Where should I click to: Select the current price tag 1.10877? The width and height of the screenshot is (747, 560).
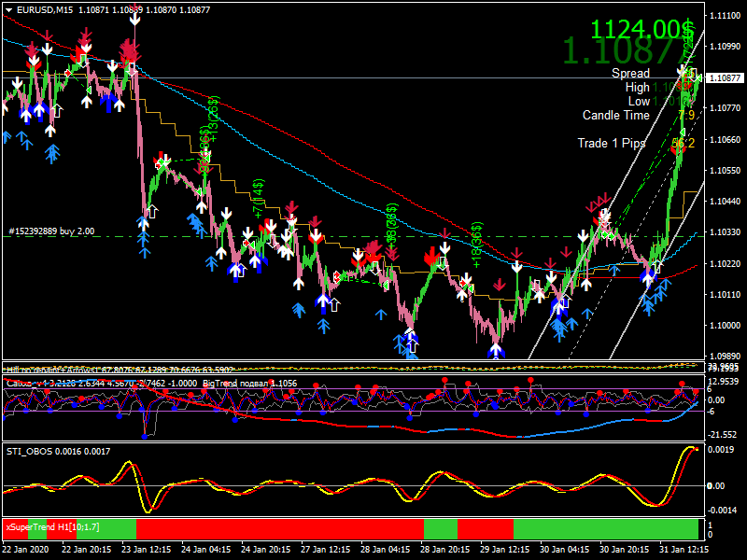click(725, 78)
